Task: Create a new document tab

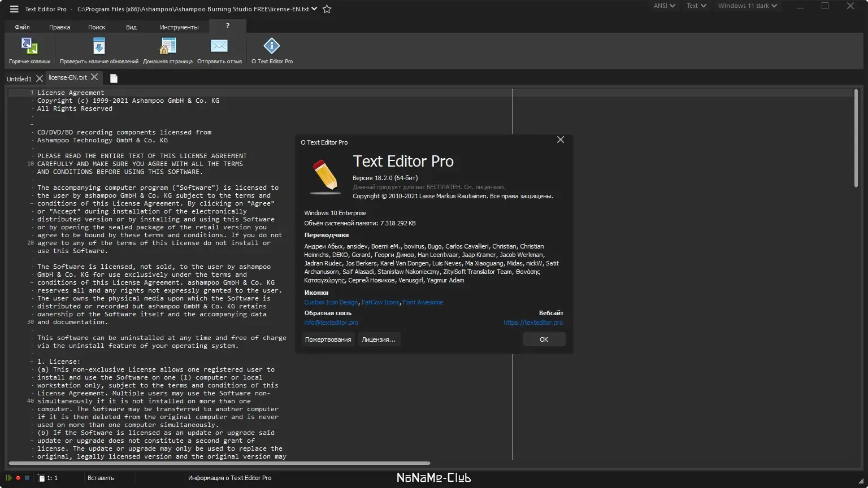Action: coord(114,78)
